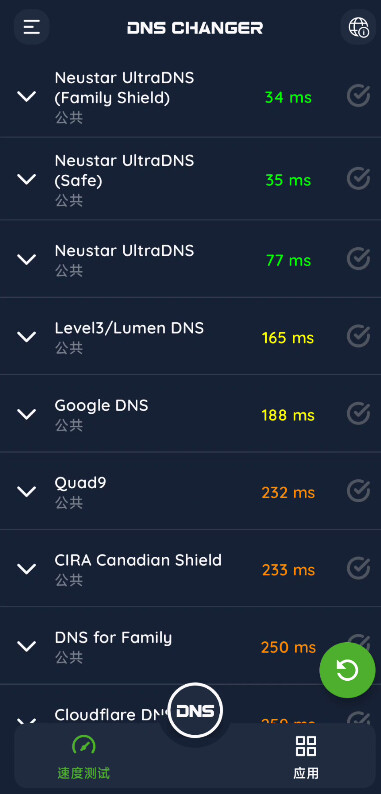Expand the DNS for Family chevron
The height and width of the screenshot is (794, 381).
(27, 646)
